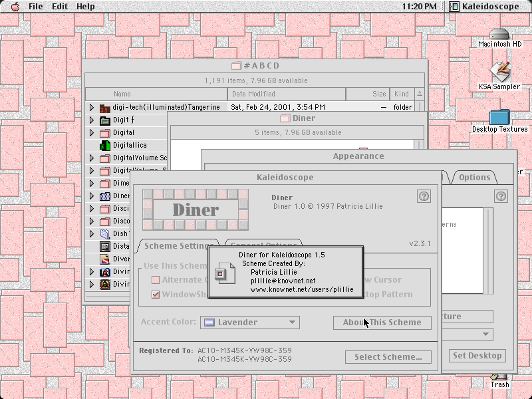Open the Kaleidoscope application menu

[484, 7]
